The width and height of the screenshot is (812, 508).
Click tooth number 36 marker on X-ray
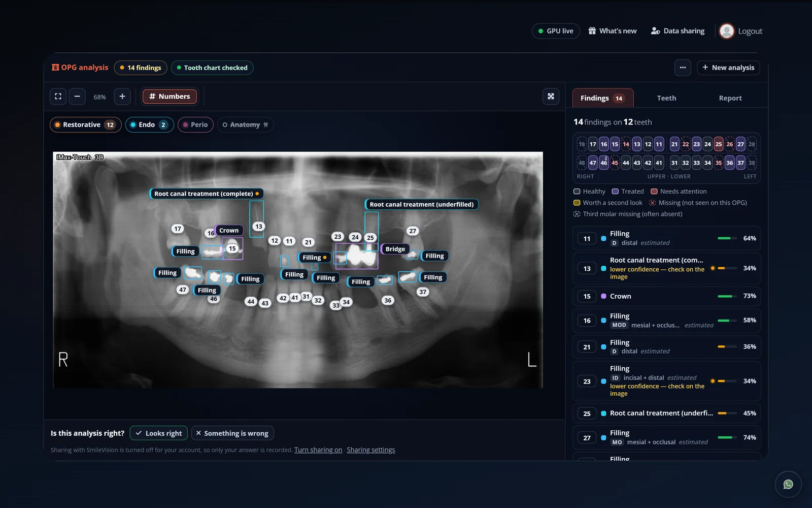pyautogui.click(x=388, y=300)
